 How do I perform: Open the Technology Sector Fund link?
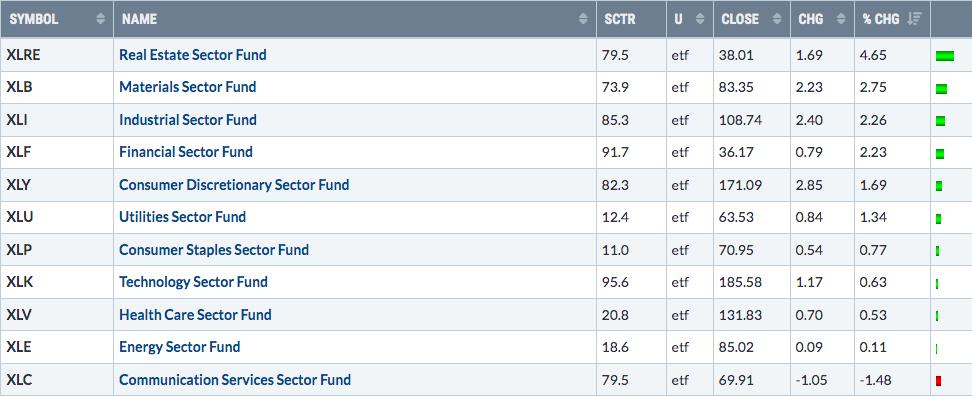(193, 282)
